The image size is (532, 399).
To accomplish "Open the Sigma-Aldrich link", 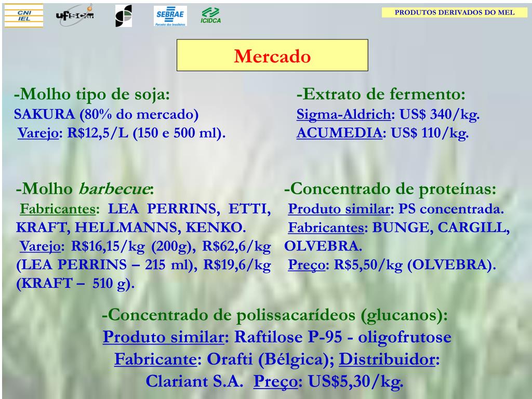I will tap(344, 114).
